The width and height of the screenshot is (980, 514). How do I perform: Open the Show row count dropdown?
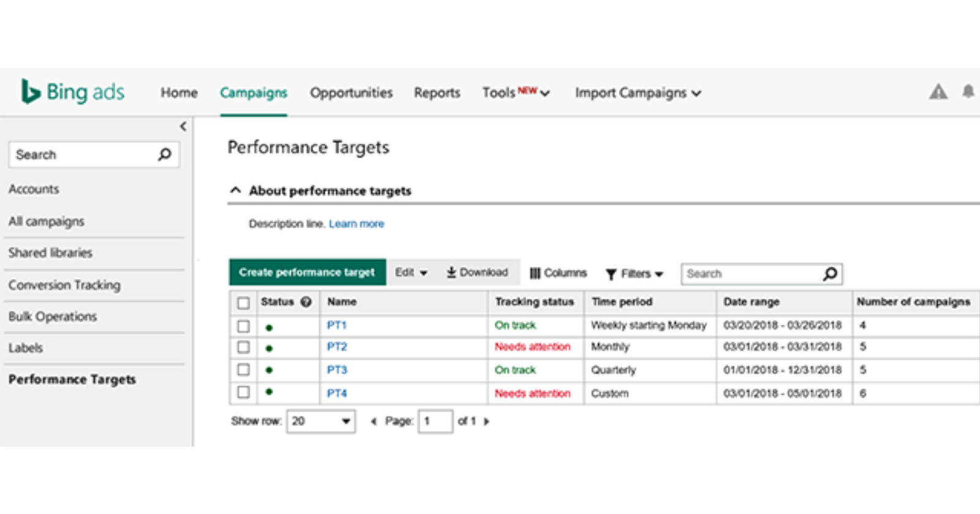pos(321,421)
